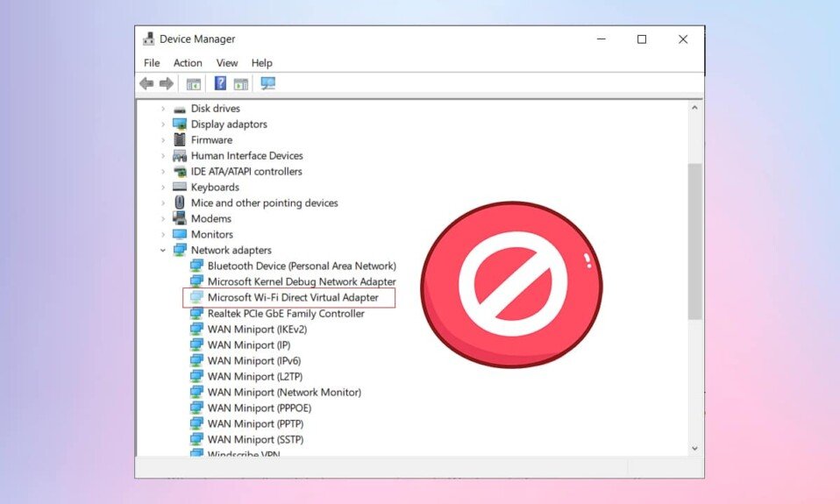840x504 pixels.
Task: Click the Device Manager title bar icon
Action: click(x=148, y=39)
